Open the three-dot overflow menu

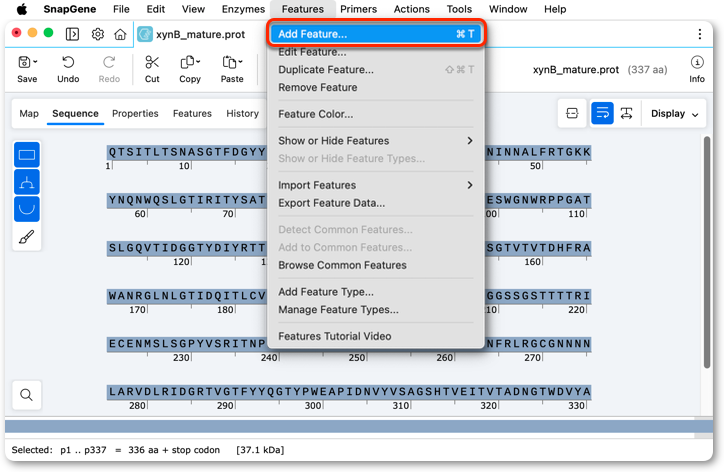[700, 34]
